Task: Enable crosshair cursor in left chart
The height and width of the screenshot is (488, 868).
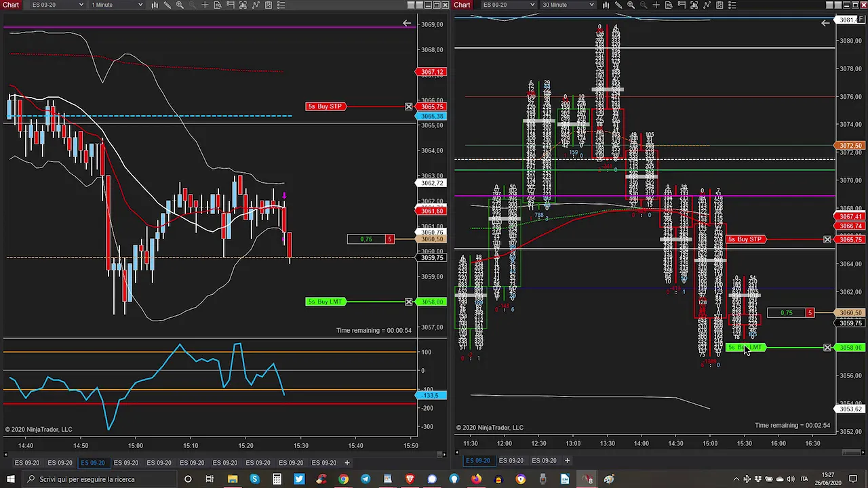Action: coord(205,5)
